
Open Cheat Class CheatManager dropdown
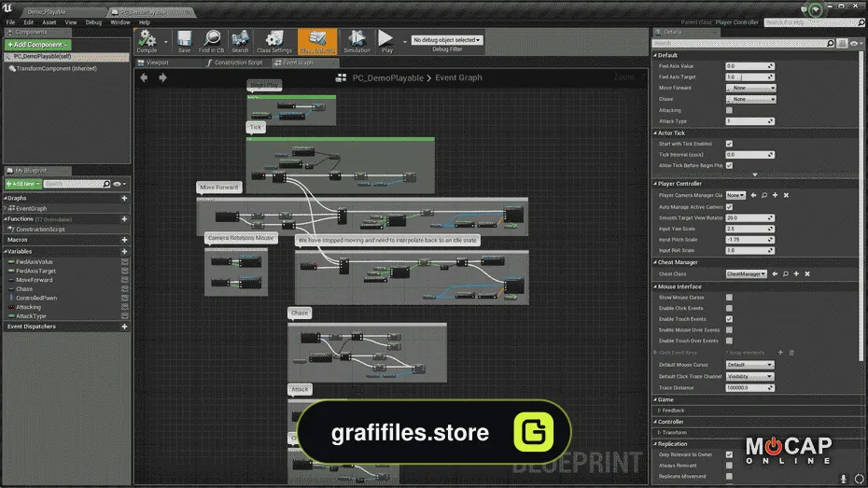coord(747,274)
